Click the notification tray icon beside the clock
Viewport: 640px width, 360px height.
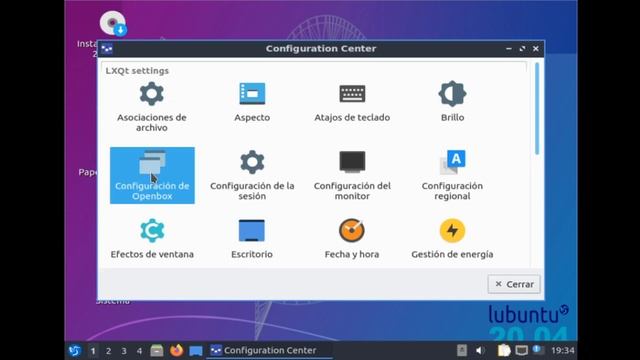click(538, 350)
